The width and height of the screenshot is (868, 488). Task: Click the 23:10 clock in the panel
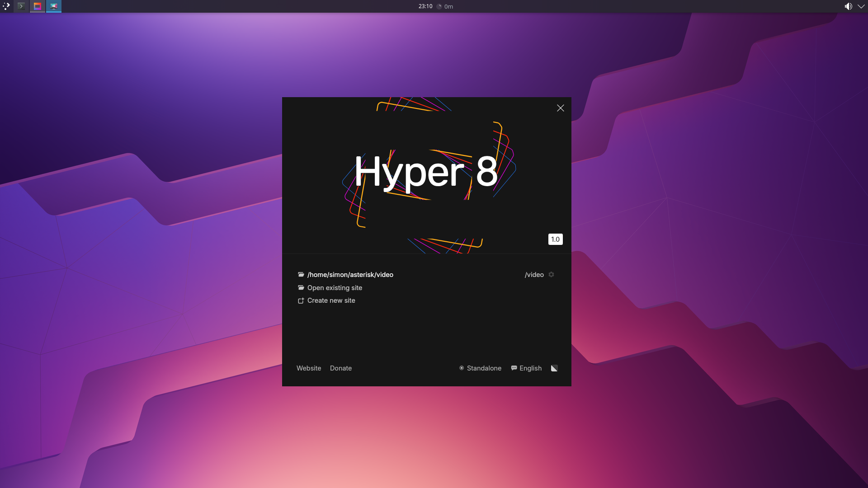click(x=425, y=6)
